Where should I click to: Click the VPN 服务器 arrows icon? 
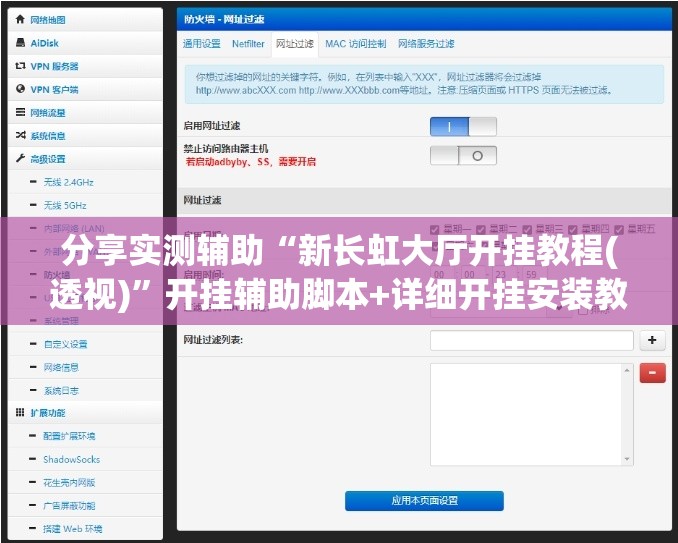pyautogui.click(x=20, y=66)
